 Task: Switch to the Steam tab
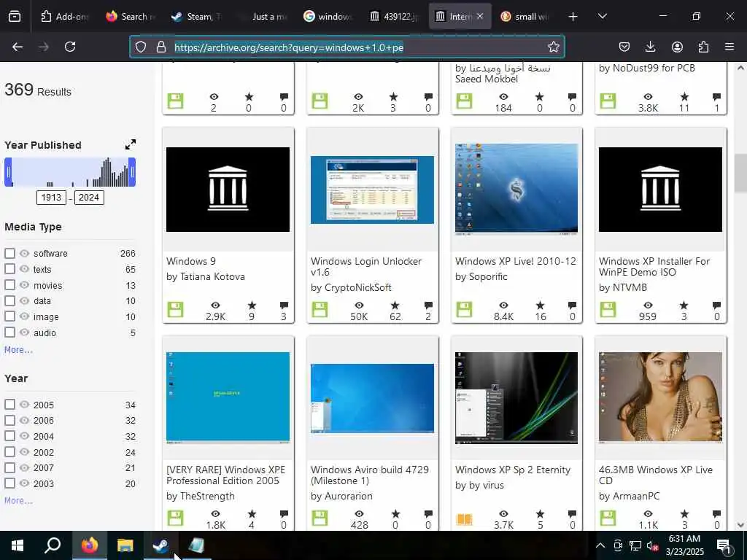[x=196, y=17]
